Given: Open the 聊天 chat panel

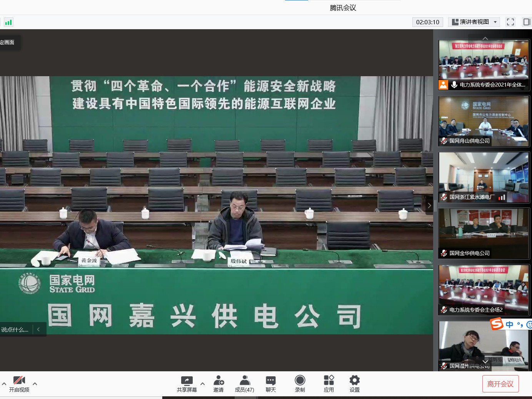Looking at the screenshot, I should tap(271, 384).
